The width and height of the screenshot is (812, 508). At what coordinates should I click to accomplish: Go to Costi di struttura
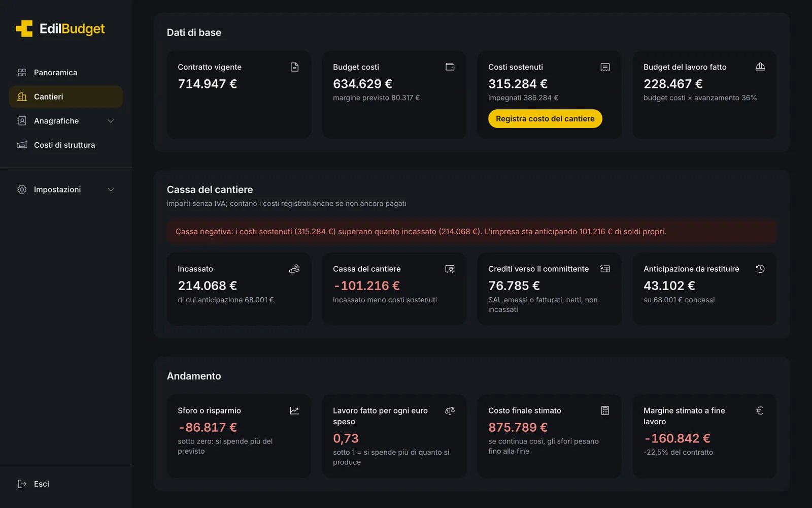[x=66, y=145]
